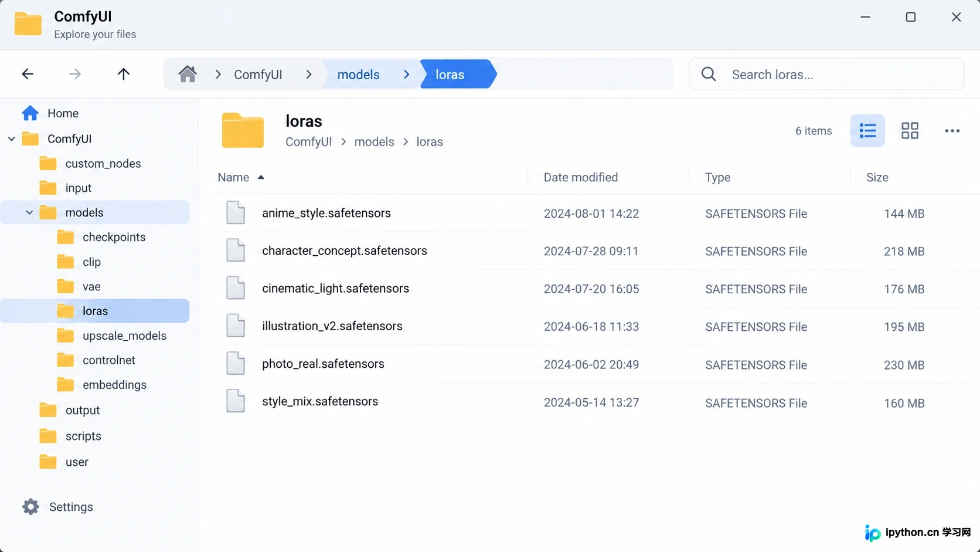Select character_concept.safetensors file name

345,250
